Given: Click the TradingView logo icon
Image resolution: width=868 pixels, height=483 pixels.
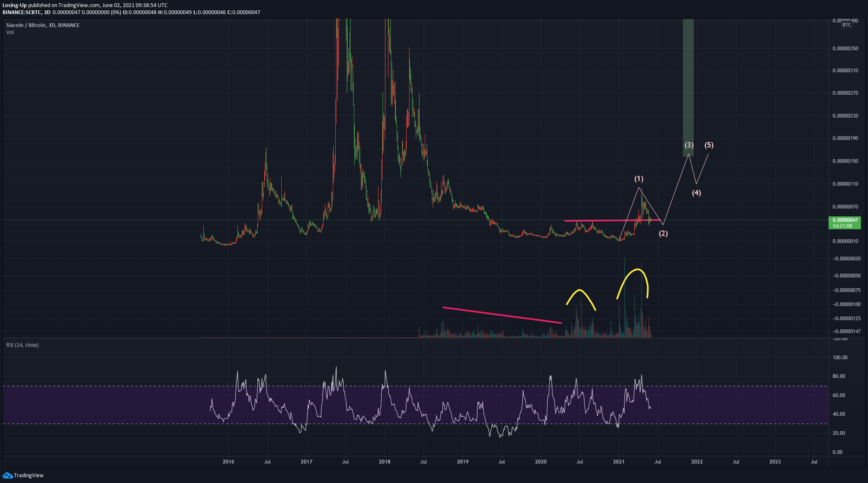Looking at the screenshot, I should click(x=7, y=475).
